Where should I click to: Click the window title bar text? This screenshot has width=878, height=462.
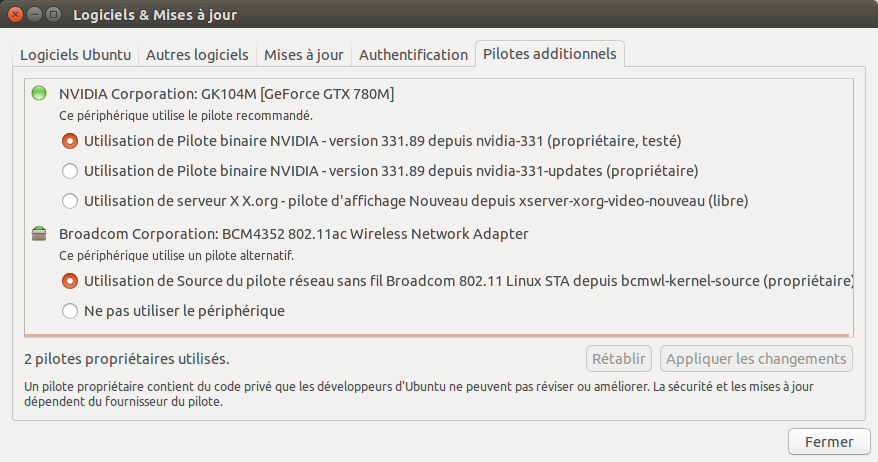(155, 16)
